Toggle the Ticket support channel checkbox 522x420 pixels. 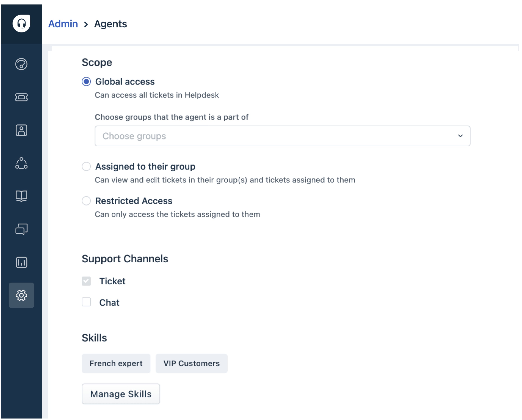click(86, 281)
